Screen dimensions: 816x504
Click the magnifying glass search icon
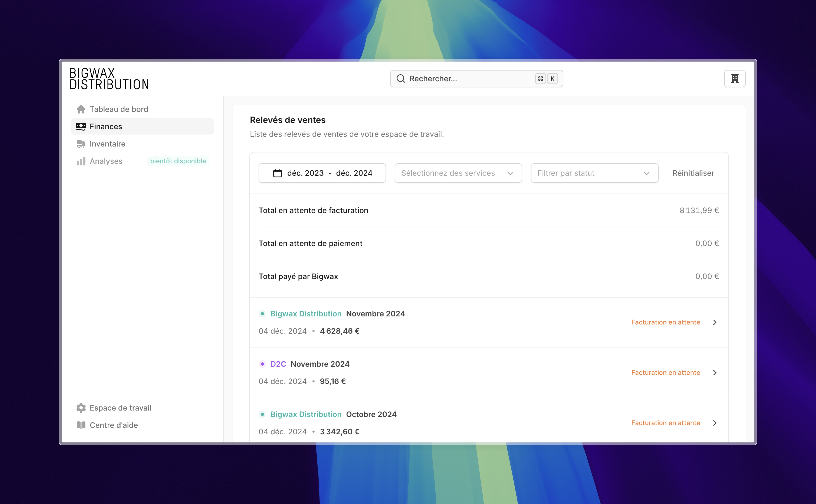[400, 79]
